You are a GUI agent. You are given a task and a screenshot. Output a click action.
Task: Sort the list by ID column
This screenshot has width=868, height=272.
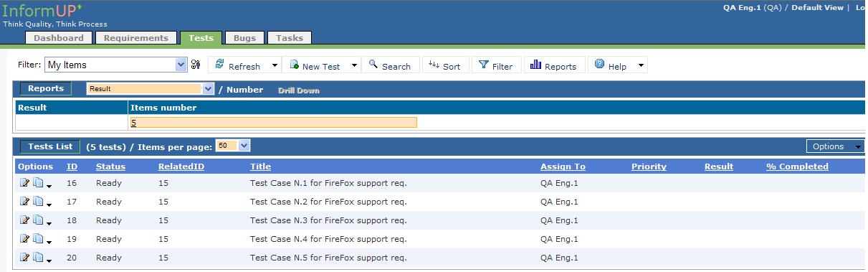click(x=72, y=167)
